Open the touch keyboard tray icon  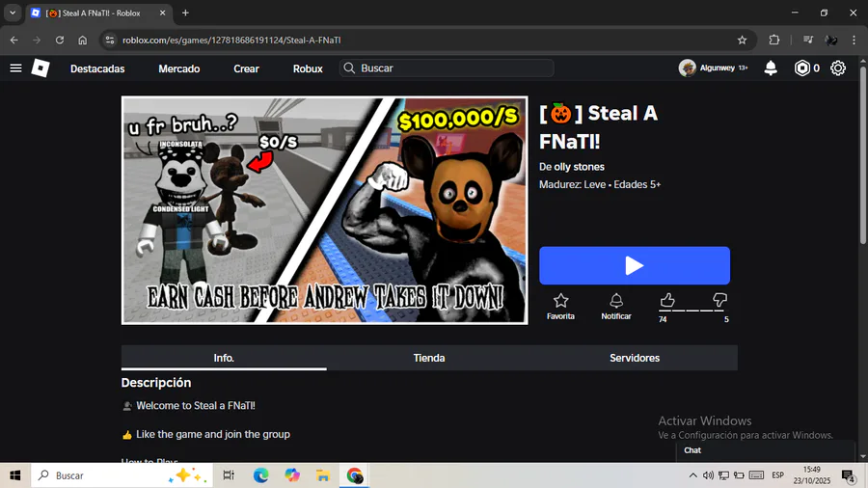click(x=756, y=475)
